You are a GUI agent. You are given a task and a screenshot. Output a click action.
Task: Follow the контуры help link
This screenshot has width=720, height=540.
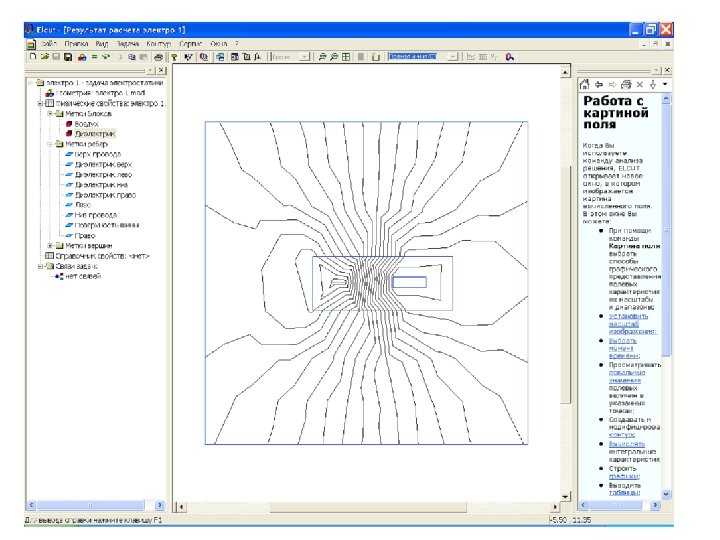pos(622,434)
